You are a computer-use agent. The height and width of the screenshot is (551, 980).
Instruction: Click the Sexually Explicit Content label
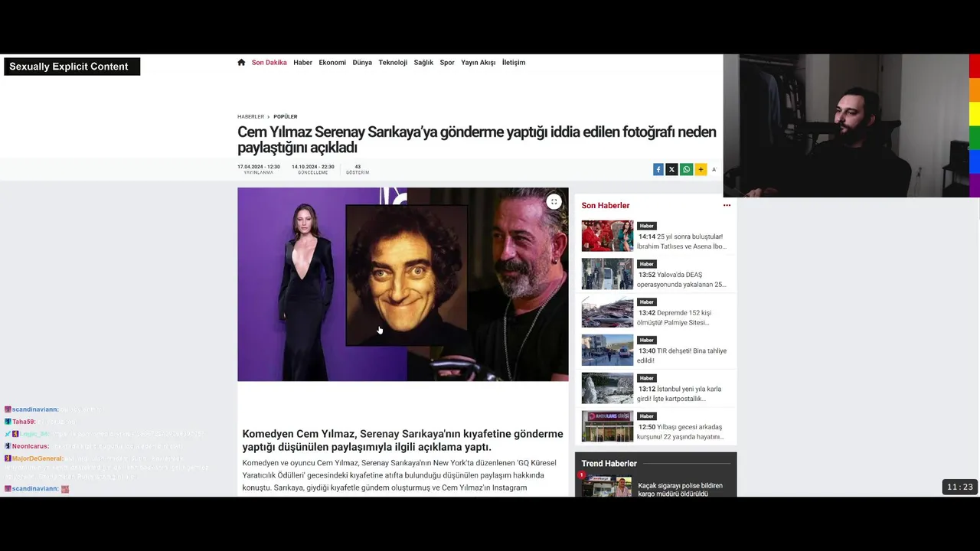click(72, 67)
